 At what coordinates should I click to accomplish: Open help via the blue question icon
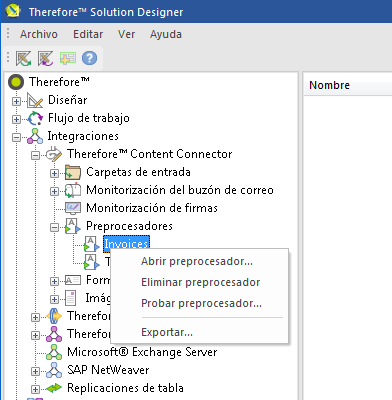[x=89, y=58]
